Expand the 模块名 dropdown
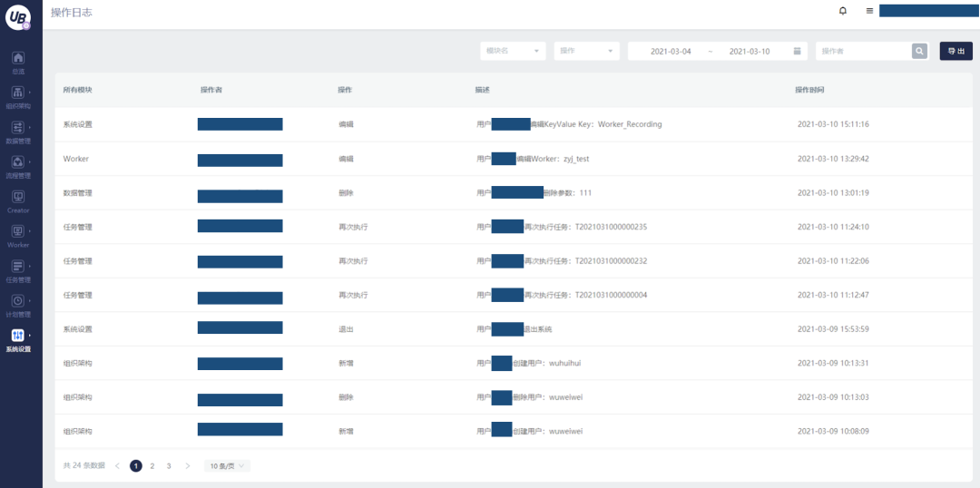 coord(513,51)
